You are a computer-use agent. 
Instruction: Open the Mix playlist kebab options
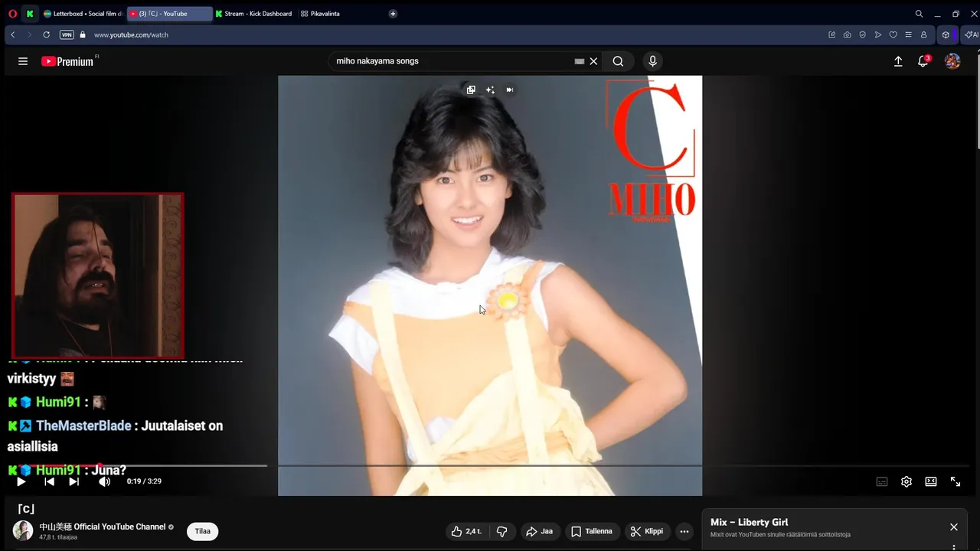tap(954, 547)
